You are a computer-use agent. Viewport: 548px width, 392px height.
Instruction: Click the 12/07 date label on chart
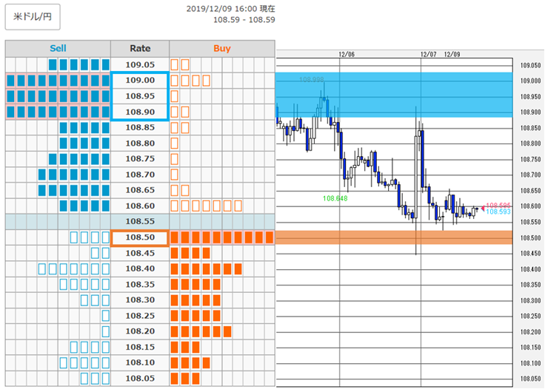point(429,55)
